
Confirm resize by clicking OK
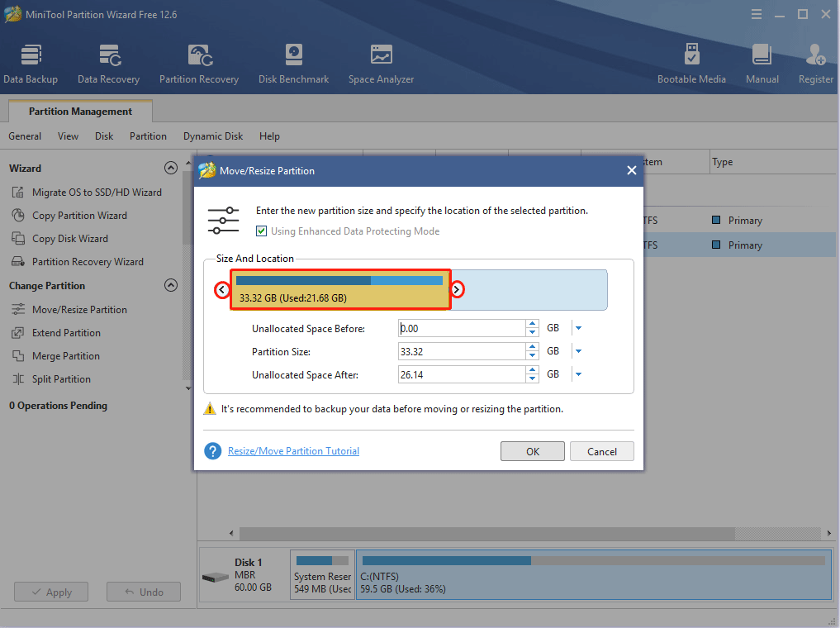(532, 451)
